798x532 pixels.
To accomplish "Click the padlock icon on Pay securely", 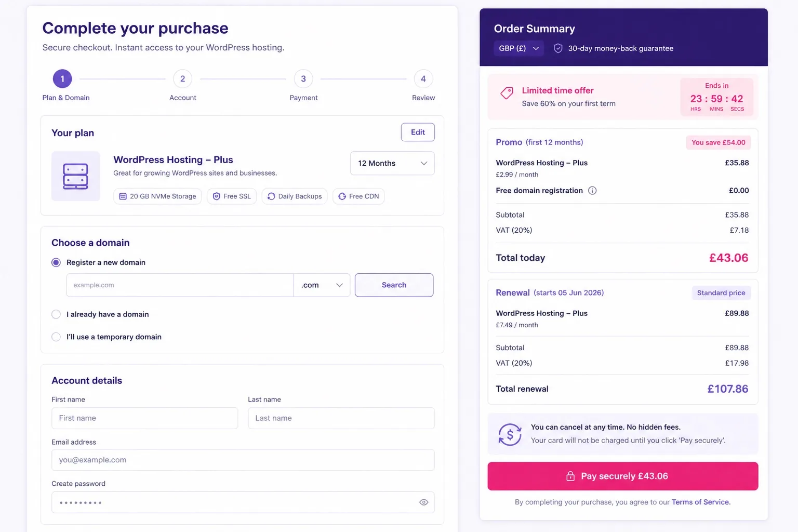I will click(570, 476).
